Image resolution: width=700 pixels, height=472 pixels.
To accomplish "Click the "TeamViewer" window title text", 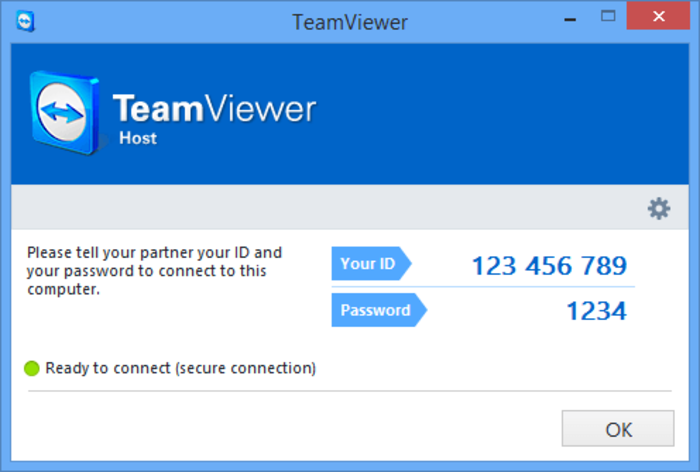I will pyautogui.click(x=350, y=21).
